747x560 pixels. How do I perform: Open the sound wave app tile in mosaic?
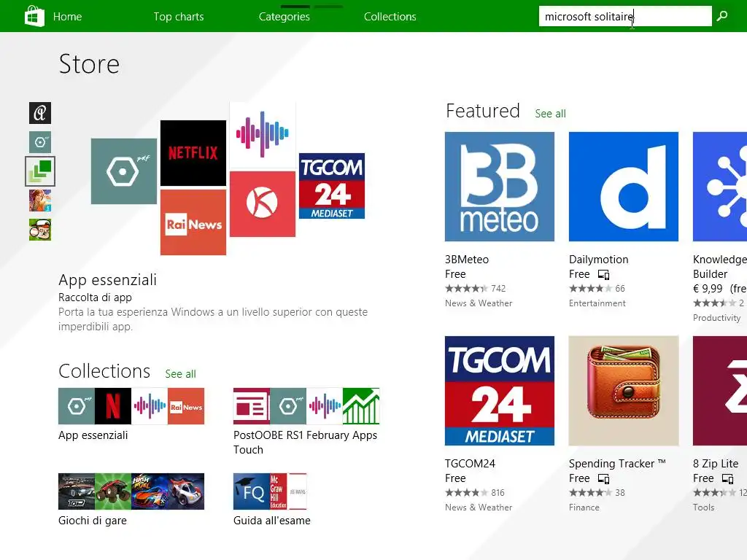[263, 135]
